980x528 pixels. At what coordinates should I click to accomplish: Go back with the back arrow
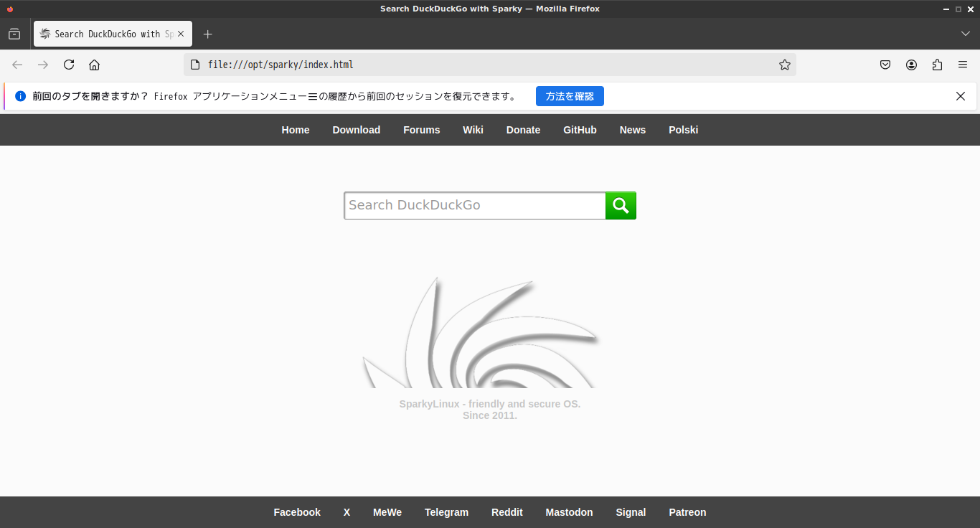pyautogui.click(x=17, y=65)
